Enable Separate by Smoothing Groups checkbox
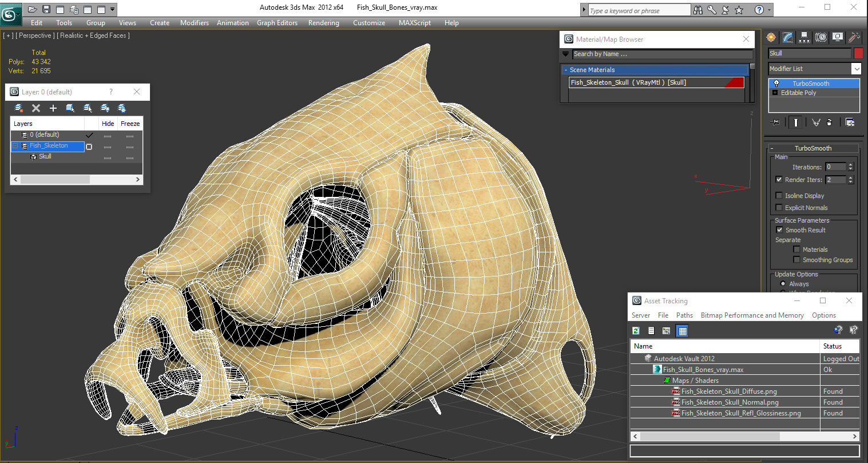This screenshot has width=868, height=463. [796, 259]
